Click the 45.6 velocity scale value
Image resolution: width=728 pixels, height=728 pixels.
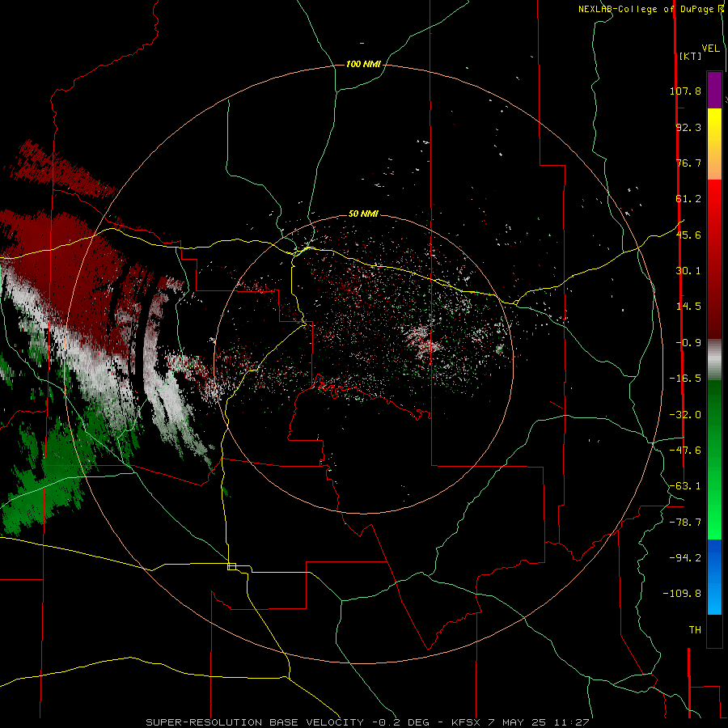pyautogui.click(x=688, y=235)
